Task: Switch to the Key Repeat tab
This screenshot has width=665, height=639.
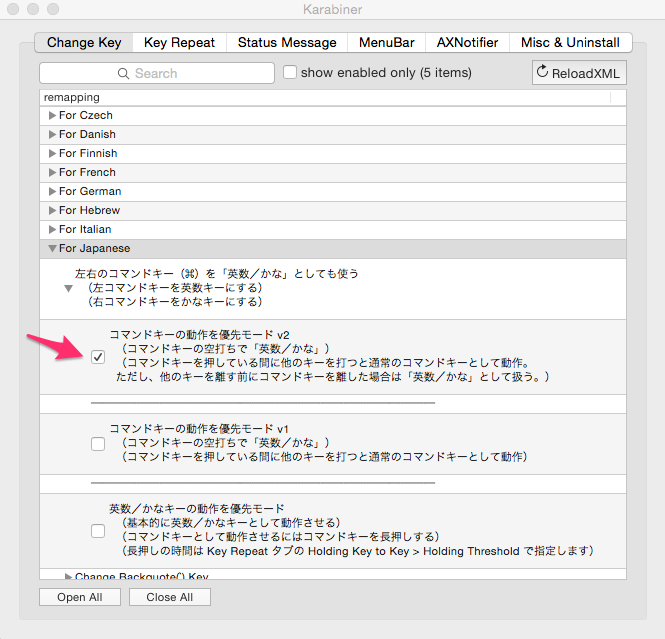Action: tap(179, 42)
